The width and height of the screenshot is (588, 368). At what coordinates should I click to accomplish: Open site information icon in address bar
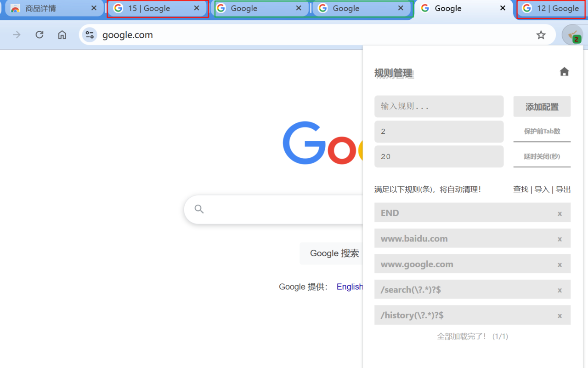90,35
